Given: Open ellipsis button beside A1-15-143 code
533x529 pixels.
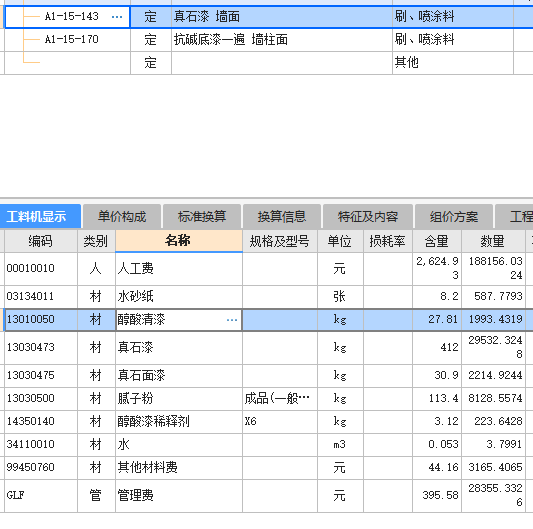Looking at the screenshot, I should coord(117,17).
